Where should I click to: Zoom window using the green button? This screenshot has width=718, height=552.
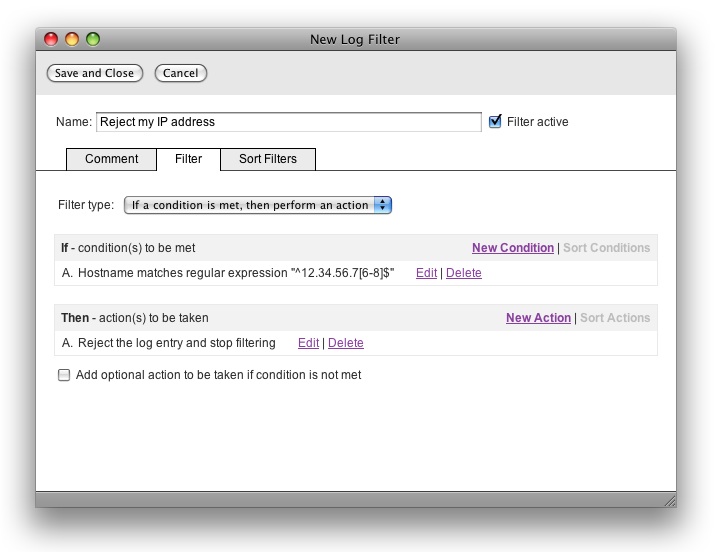[x=93, y=39]
